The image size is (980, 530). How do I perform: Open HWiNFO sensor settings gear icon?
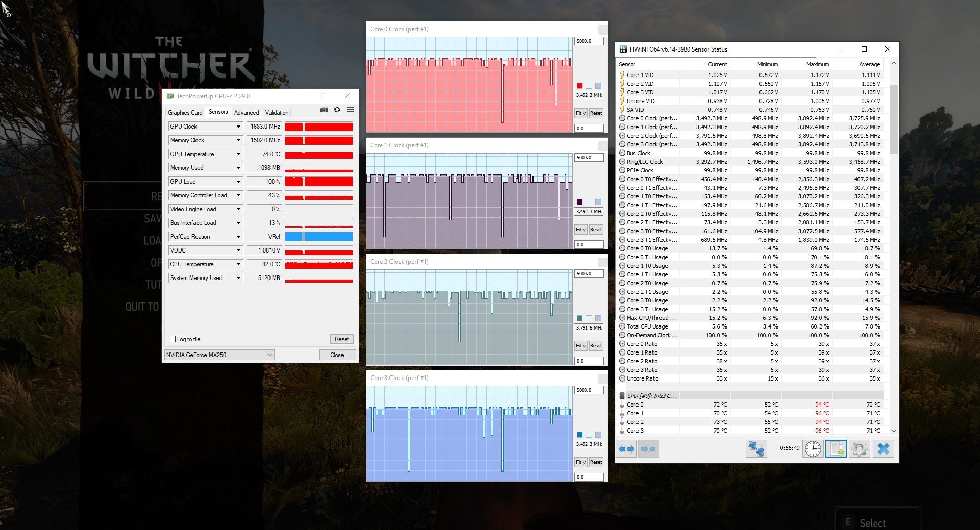point(859,449)
